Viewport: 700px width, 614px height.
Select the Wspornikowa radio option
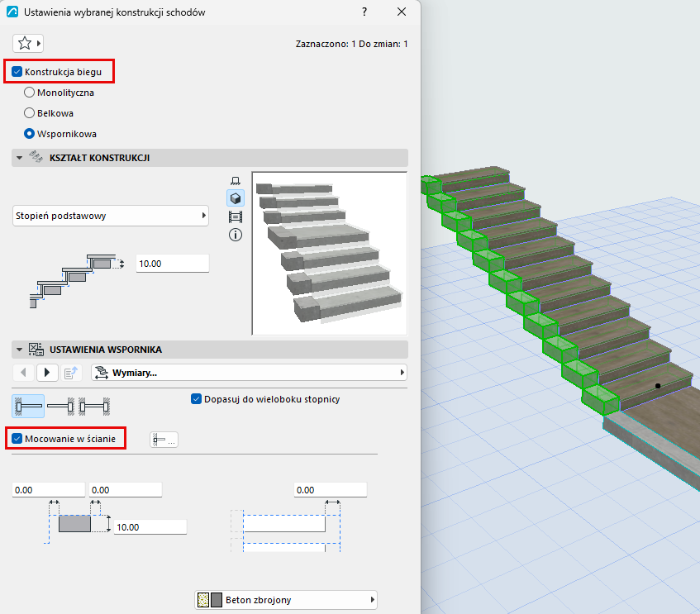29,134
